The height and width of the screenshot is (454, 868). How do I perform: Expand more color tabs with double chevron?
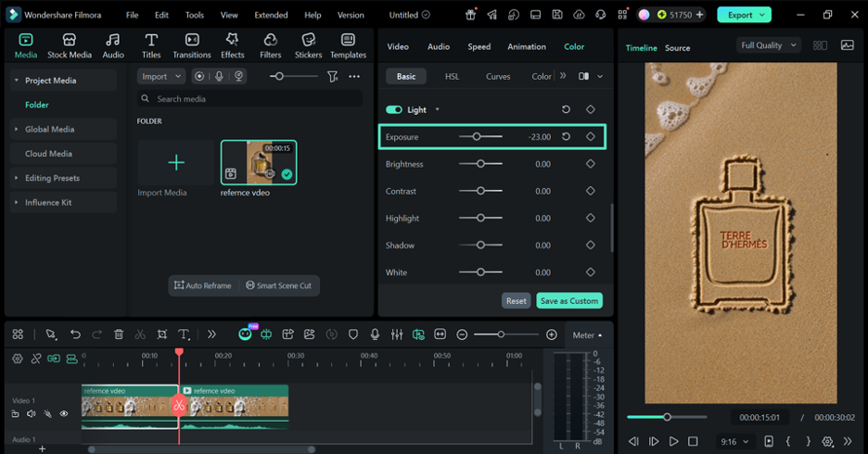click(x=563, y=76)
